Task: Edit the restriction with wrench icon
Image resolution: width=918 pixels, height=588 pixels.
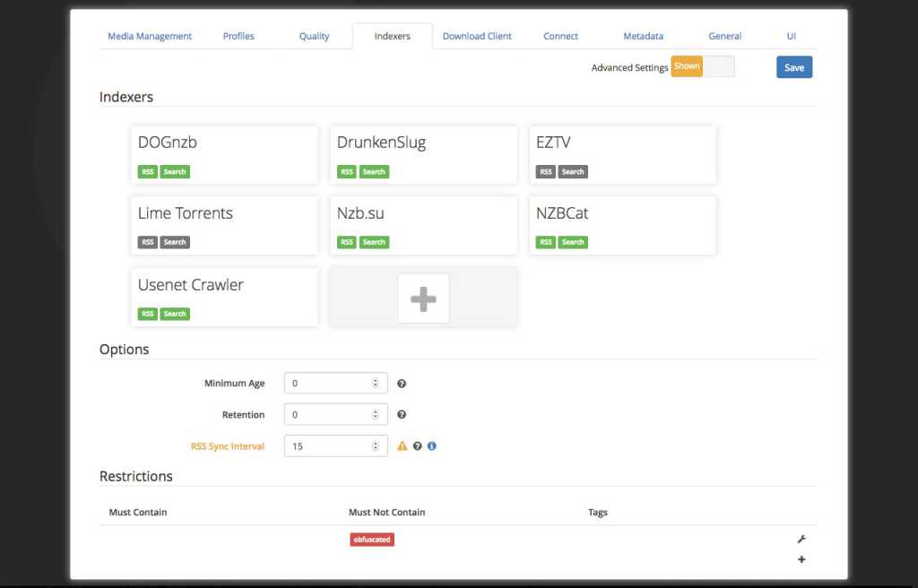Action: coord(801,540)
